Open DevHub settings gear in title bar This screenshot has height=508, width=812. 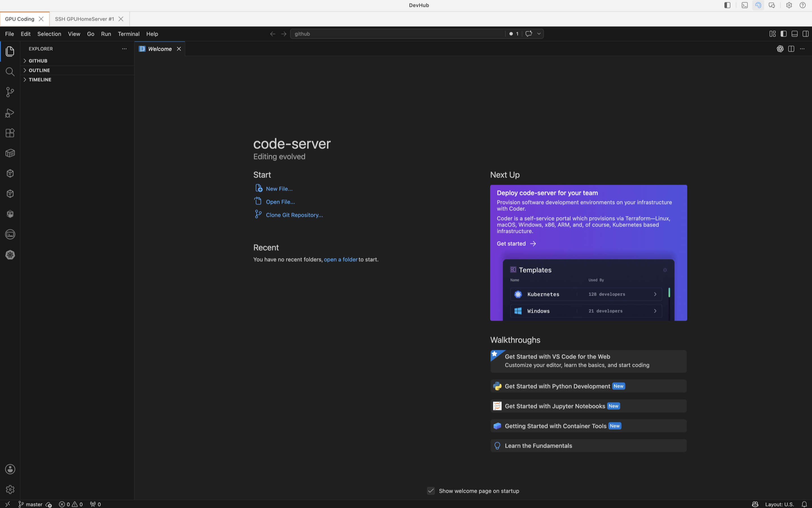coord(789,5)
